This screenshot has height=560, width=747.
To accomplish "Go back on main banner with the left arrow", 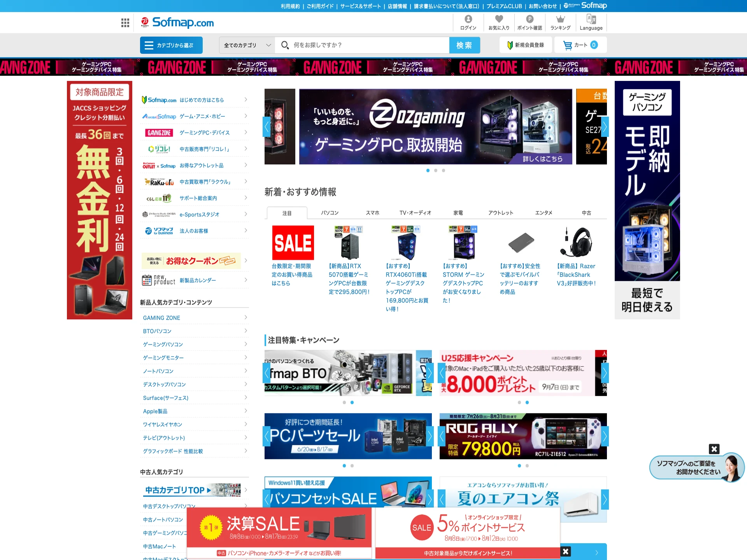I will coord(267,126).
